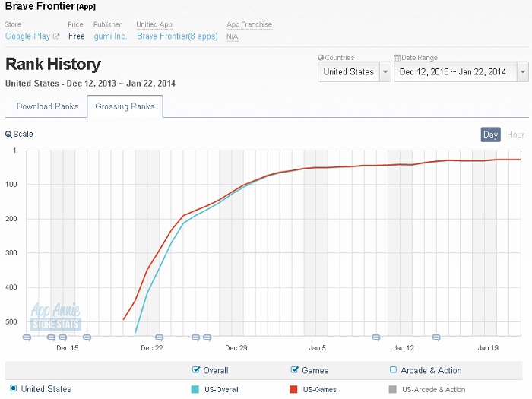The height and width of the screenshot is (399, 532).
Task: Select the United States radio button
Action: pyautogui.click(x=13, y=388)
